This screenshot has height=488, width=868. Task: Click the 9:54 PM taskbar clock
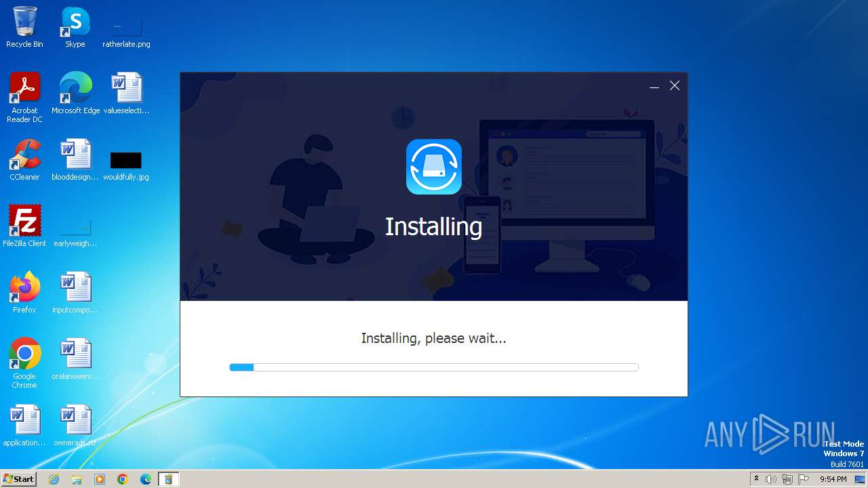(x=833, y=479)
